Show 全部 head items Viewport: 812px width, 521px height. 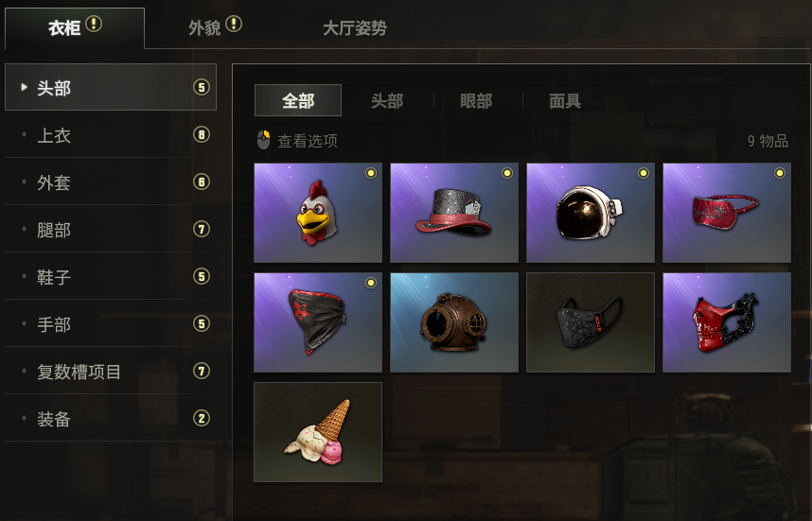(298, 100)
